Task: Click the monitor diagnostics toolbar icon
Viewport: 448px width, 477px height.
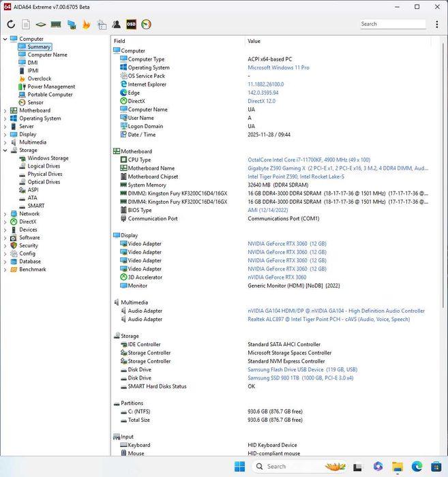Action: (72, 25)
